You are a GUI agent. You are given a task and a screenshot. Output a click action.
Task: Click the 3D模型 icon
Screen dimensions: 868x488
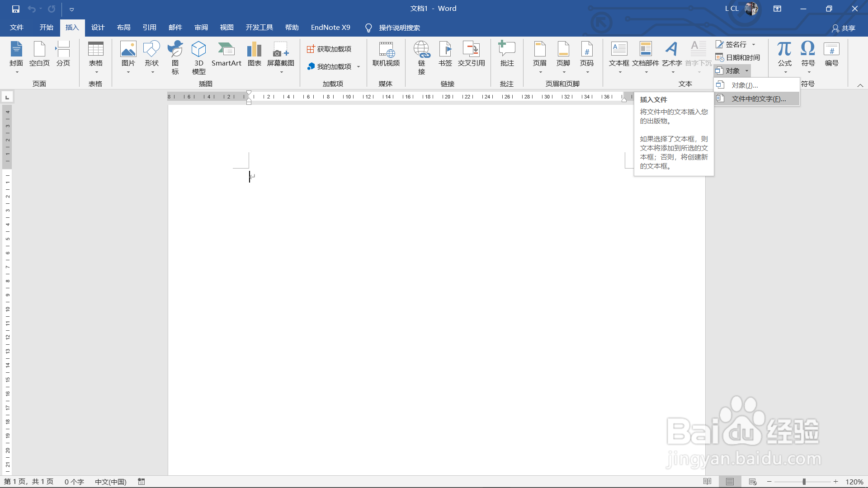[198, 57]
